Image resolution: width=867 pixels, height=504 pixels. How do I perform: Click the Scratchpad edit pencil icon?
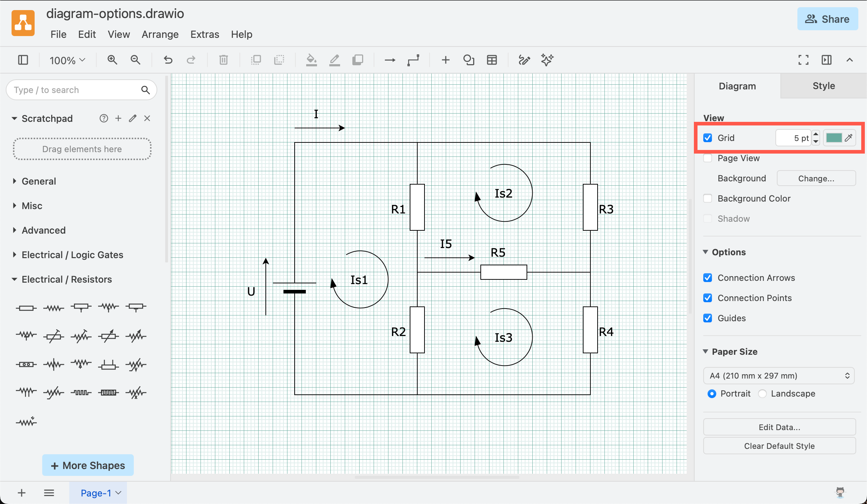[x=133, y=118]
